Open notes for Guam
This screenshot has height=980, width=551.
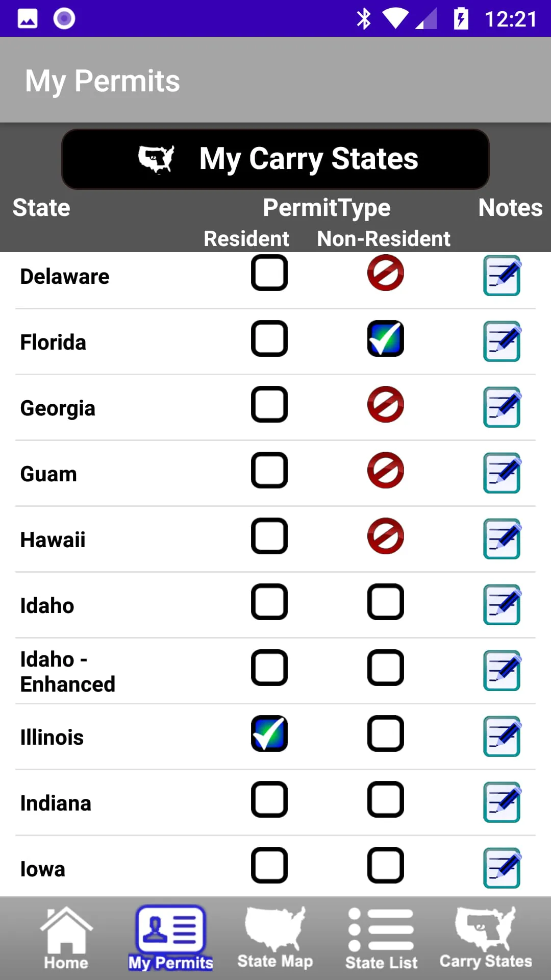[502, 473]
